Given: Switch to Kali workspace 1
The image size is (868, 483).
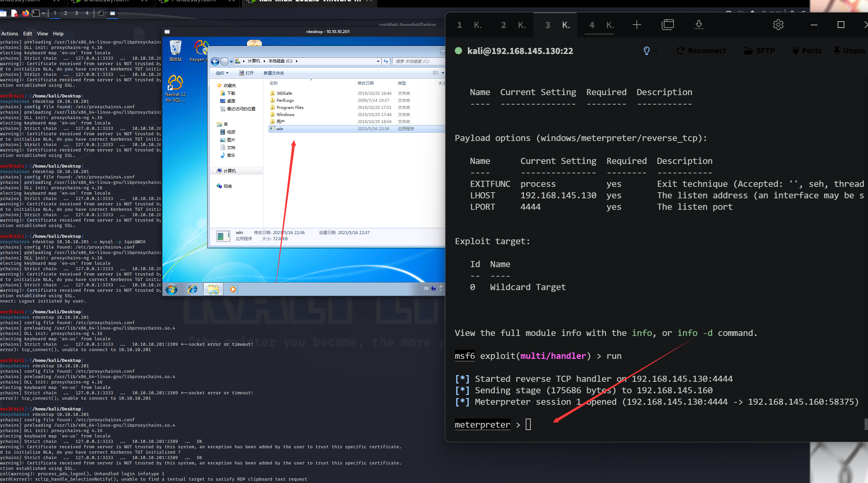Looking at the screenshot, I should [55, 13].
